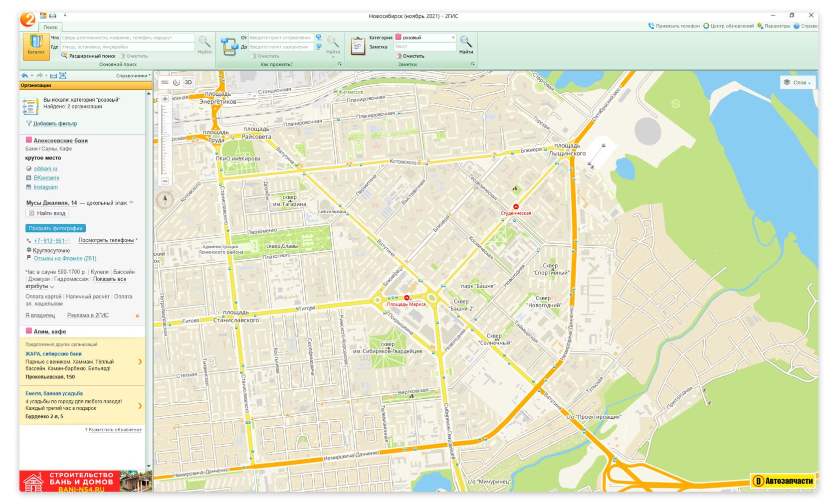
Task: Click the Заметка text input field
Action: 425,46
